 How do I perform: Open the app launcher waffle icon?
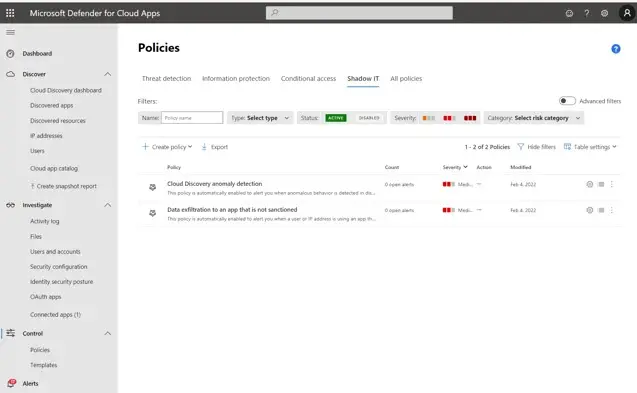click(x=10, y=13)
